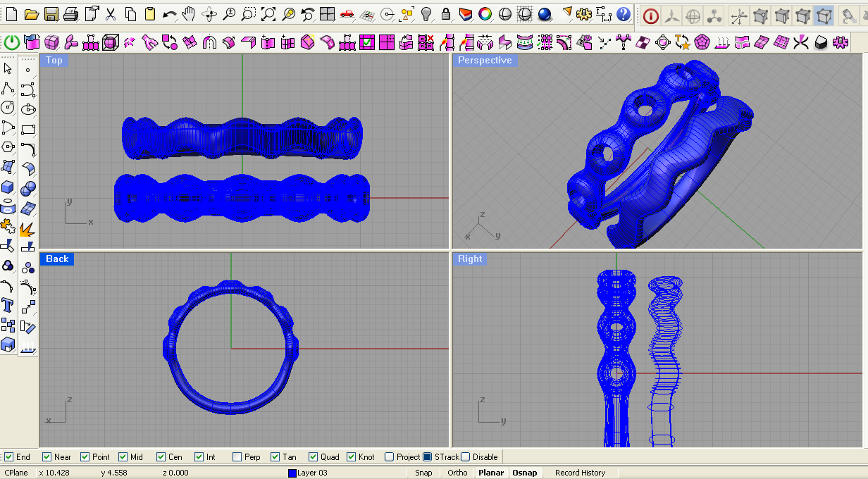This screenshot has height=479, width=868.
Task: Click the padlock Lock icon
Action: [445, 13]
